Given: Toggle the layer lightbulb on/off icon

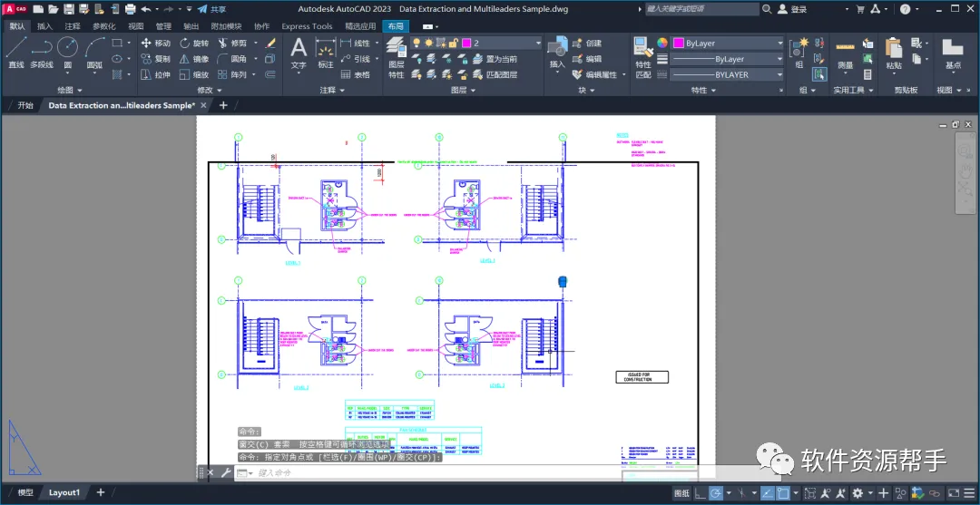Looking at the screenshot, I should (x=416, y=44).
